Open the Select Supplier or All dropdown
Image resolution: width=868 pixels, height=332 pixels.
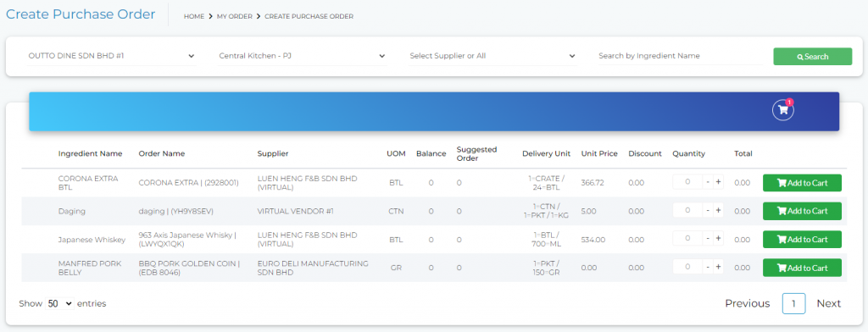(x=492, y=56)
